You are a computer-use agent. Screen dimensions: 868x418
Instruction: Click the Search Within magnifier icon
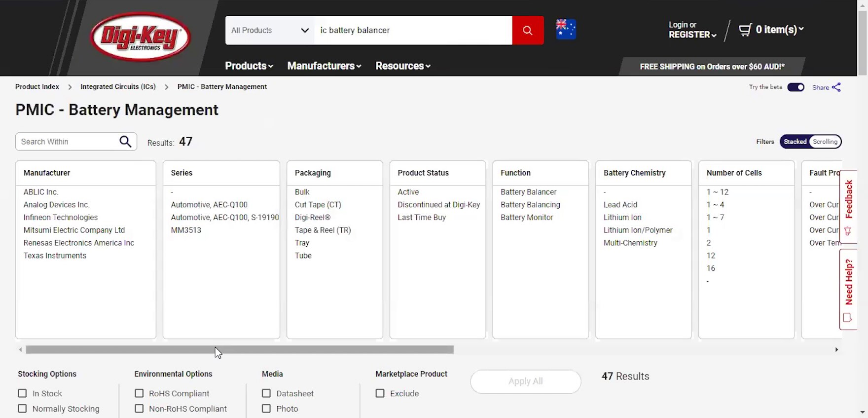click(x=126, y=142)
